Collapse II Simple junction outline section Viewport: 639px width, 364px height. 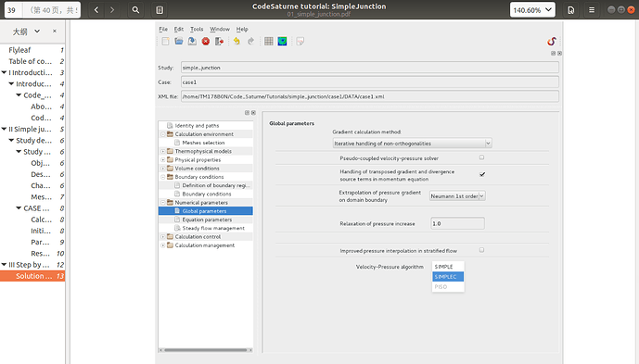pyautogui.click(x=4, y=129)
